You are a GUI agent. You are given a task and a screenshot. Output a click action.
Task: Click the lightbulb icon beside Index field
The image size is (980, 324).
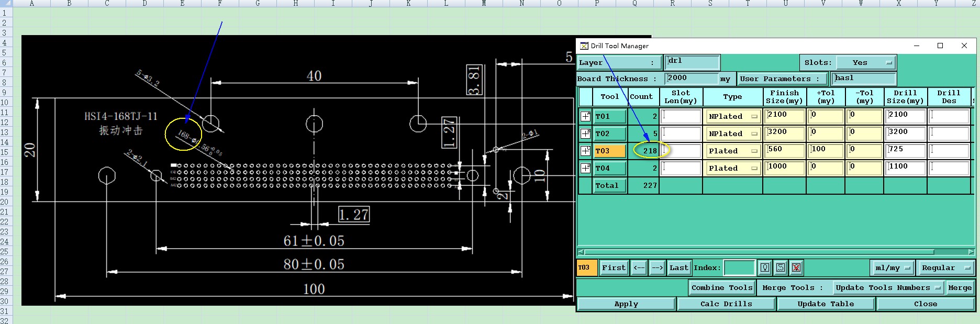pos(765,267)
